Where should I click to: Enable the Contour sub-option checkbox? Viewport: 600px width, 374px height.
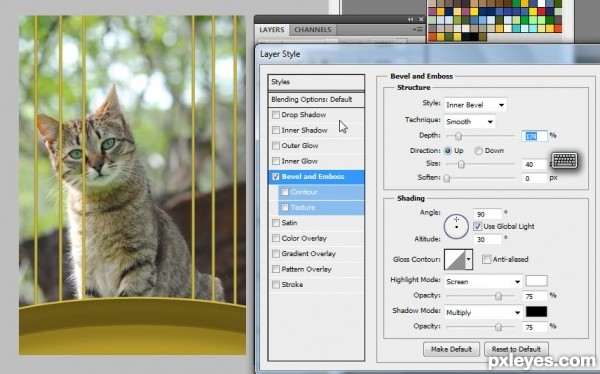pos(285,192)
